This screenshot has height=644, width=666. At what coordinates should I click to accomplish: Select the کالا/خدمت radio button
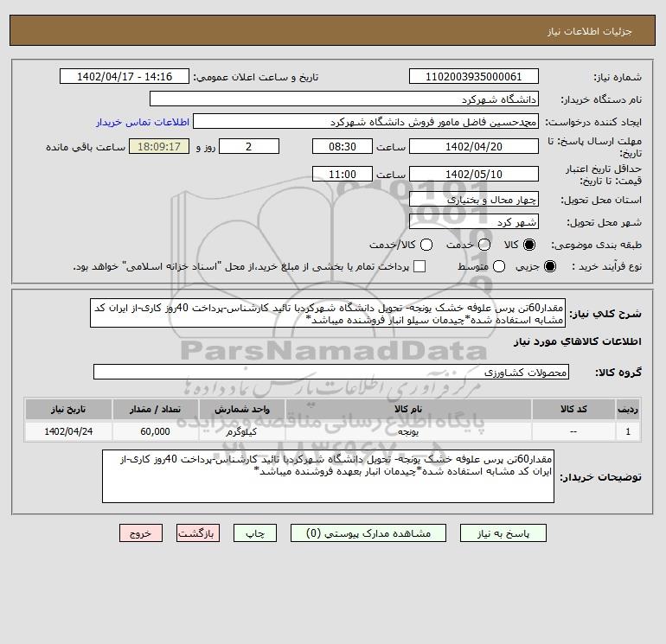(426, 245)
